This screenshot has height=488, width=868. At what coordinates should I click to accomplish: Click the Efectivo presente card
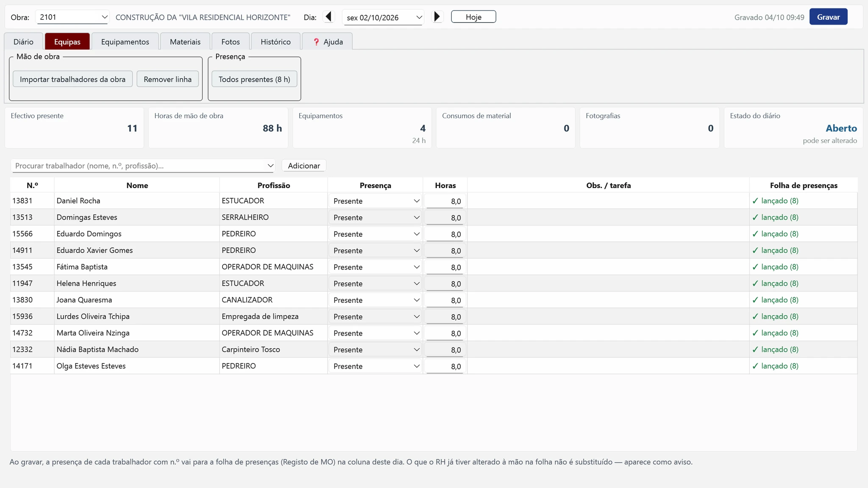(x=74, y=128)
